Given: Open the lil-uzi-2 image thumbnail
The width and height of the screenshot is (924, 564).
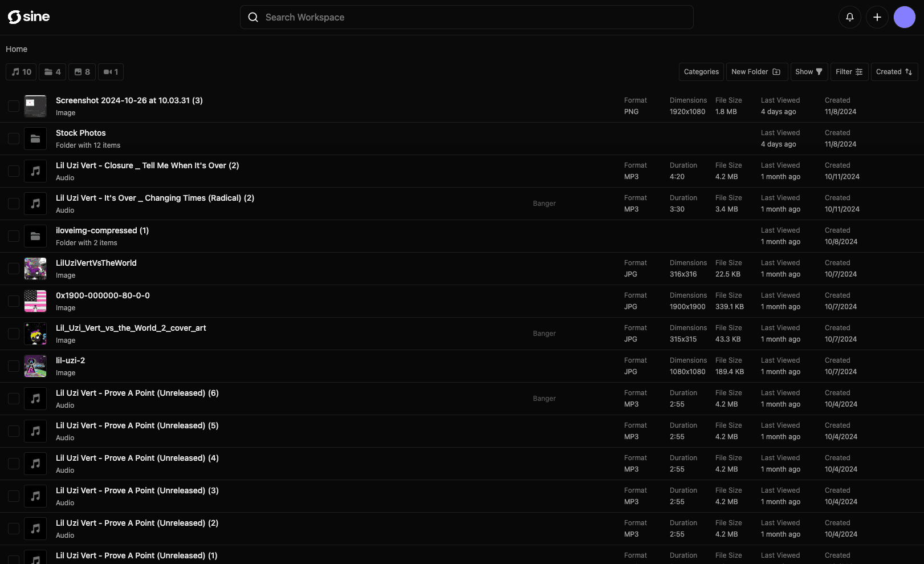Looking at the screenshot, I should (35, 366).
